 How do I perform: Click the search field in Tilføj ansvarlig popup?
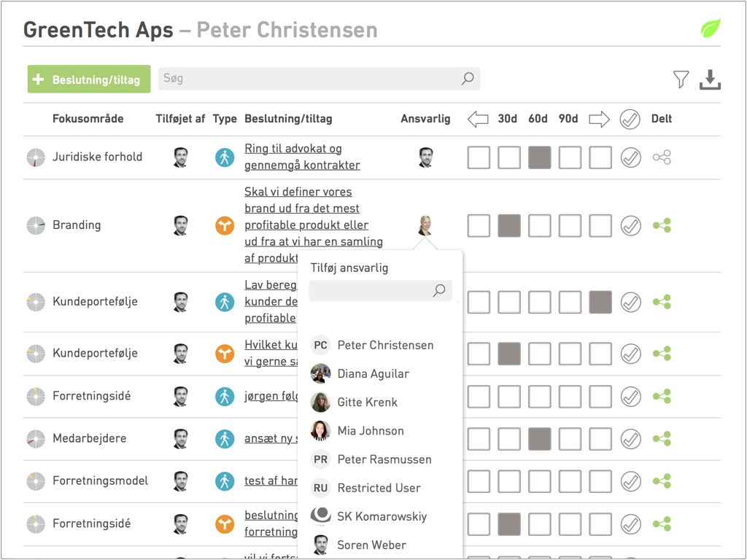380,290
